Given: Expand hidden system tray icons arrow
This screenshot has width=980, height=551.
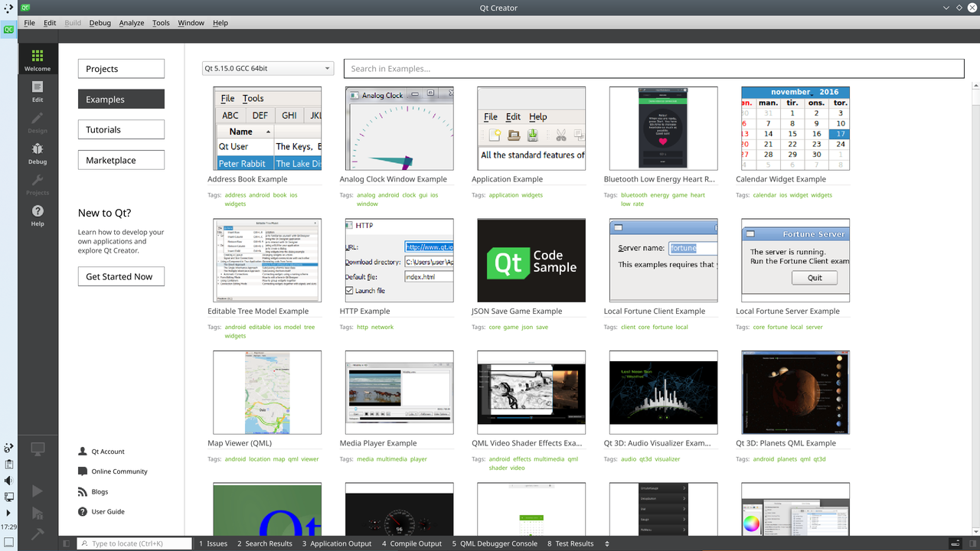Looking at the screenshot, I should tap(8, 513).
